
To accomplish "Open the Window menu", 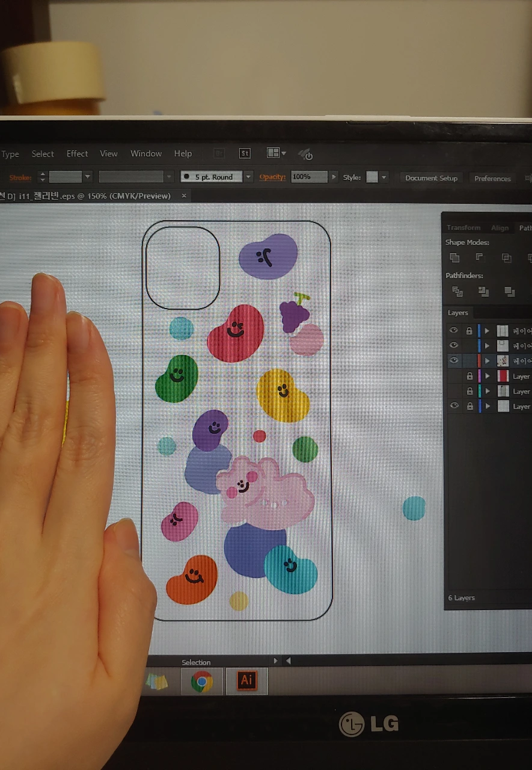I will click(146, 154).
